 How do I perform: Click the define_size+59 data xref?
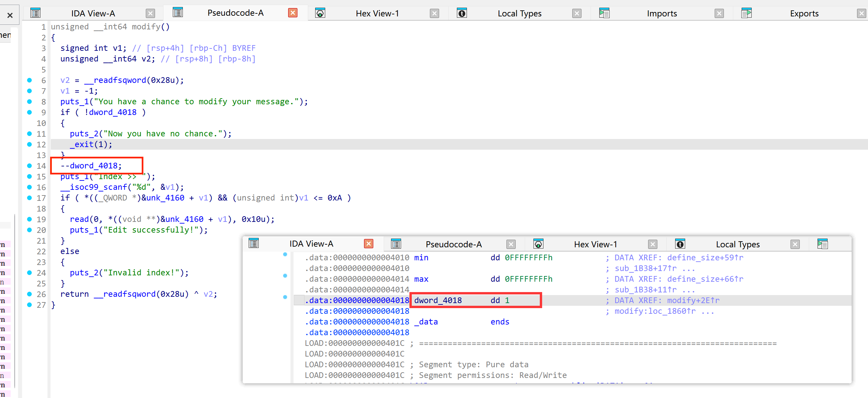tap(705, 258)
